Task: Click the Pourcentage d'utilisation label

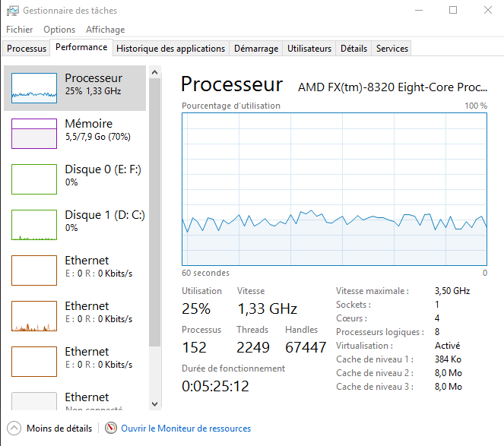Action: 231,106
